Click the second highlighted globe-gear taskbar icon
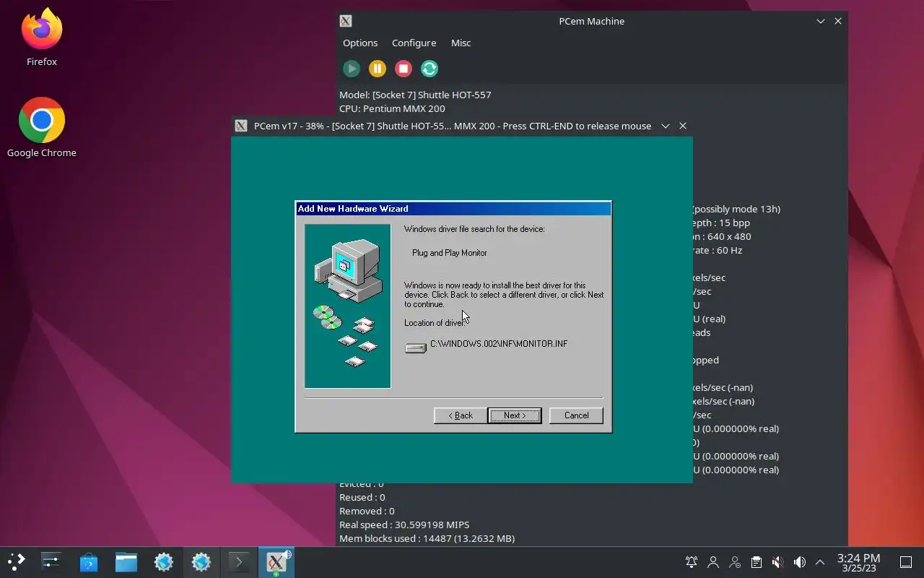This screenshot has width=924, height=578. click(x=201, y=561)
